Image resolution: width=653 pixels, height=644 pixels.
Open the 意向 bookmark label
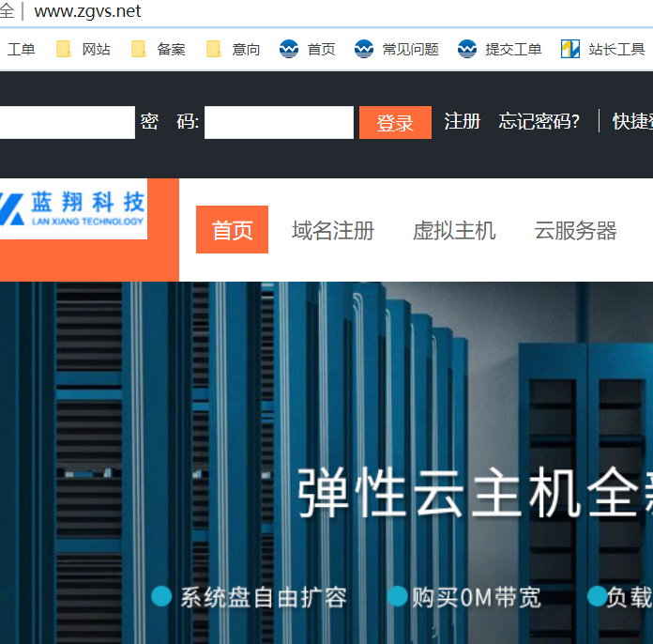point(246,50)
